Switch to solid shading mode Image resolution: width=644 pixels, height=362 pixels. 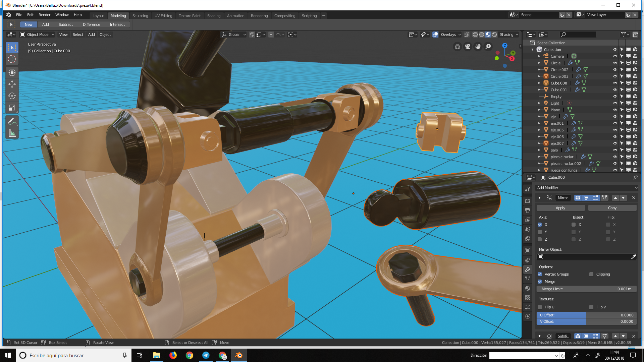click(482, 35)
